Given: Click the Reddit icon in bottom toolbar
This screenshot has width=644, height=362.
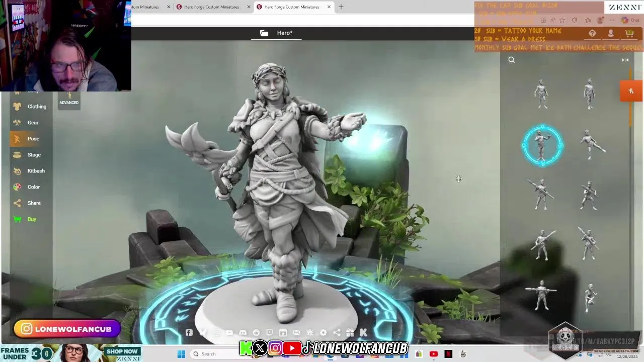Looking at the screenshot, I should pos(256,333).
